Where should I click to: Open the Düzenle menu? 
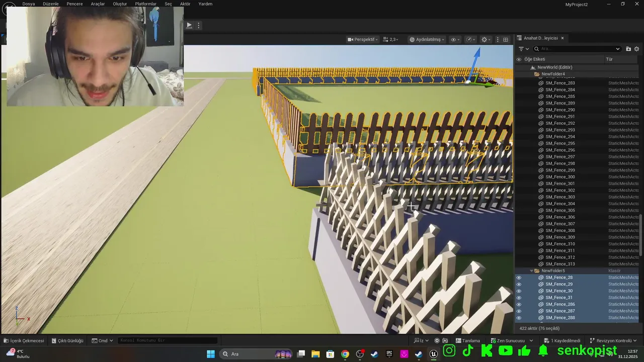point(51,4)
